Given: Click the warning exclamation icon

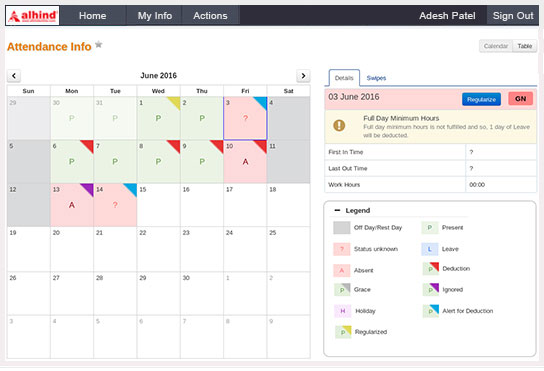Looking at the screenshot, I should click(339, 125).
